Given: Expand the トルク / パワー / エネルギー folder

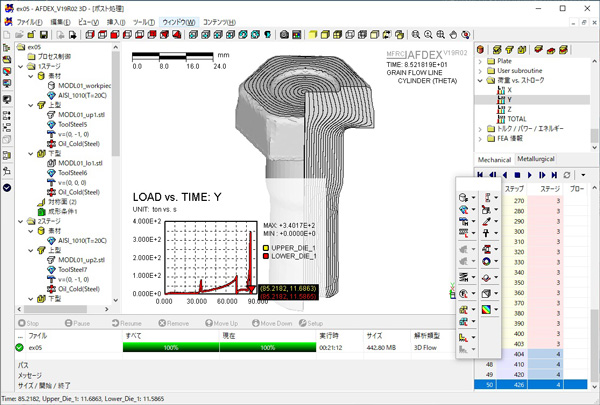Looking at the screenshot, I should pos(480,129).
